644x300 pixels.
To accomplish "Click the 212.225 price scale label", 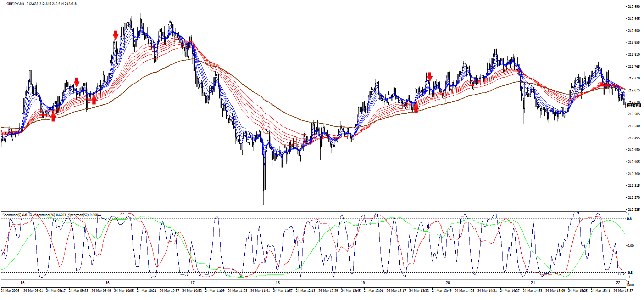I will pos(633,209).
